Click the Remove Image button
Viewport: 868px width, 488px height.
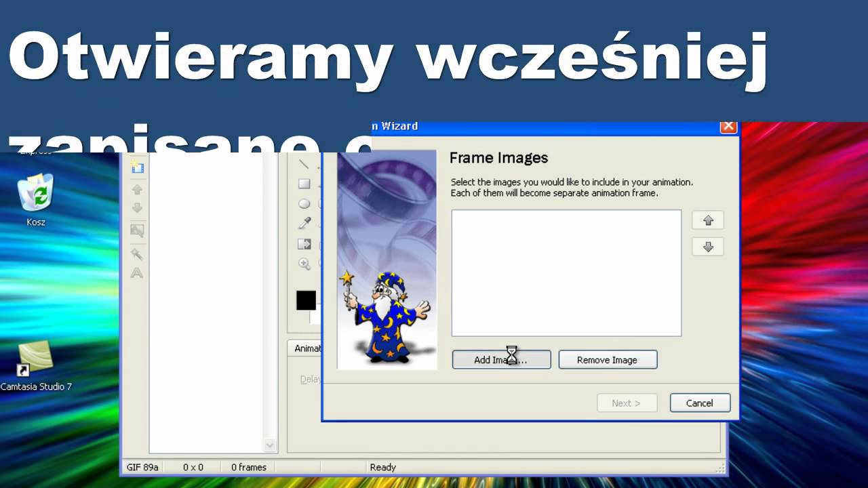(x=608, y=360)
